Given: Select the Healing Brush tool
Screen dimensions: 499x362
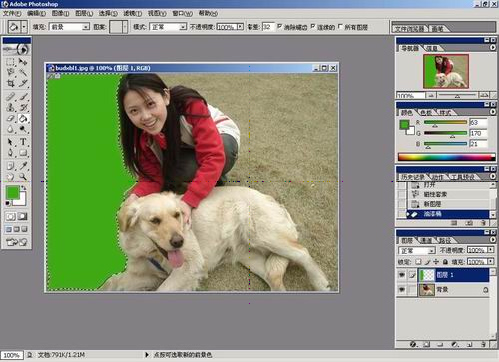Looking at the screenshot, I should point(10,97).
